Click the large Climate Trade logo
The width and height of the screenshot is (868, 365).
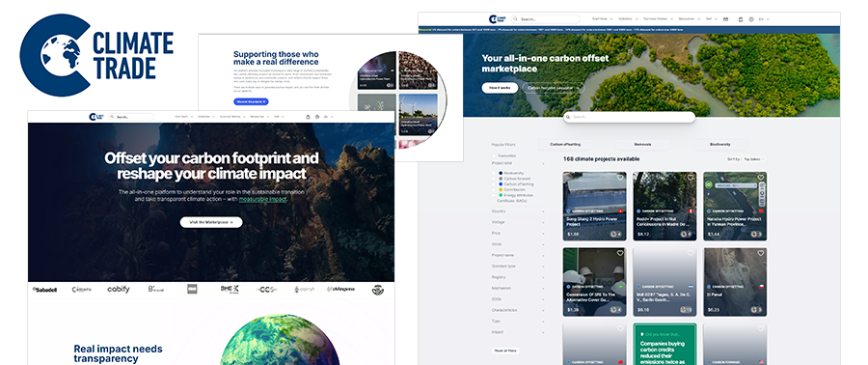click(x=96, y=55)
